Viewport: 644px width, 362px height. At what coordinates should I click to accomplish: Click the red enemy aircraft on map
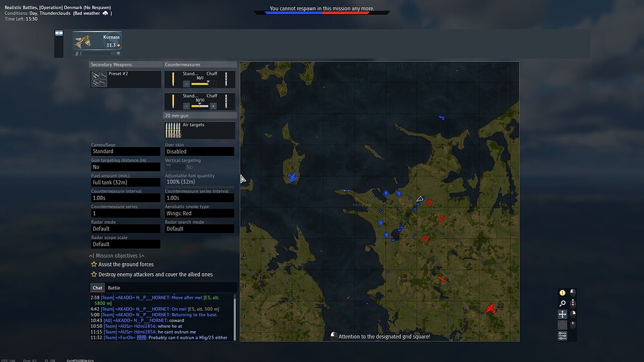click(x=490, y=309)
